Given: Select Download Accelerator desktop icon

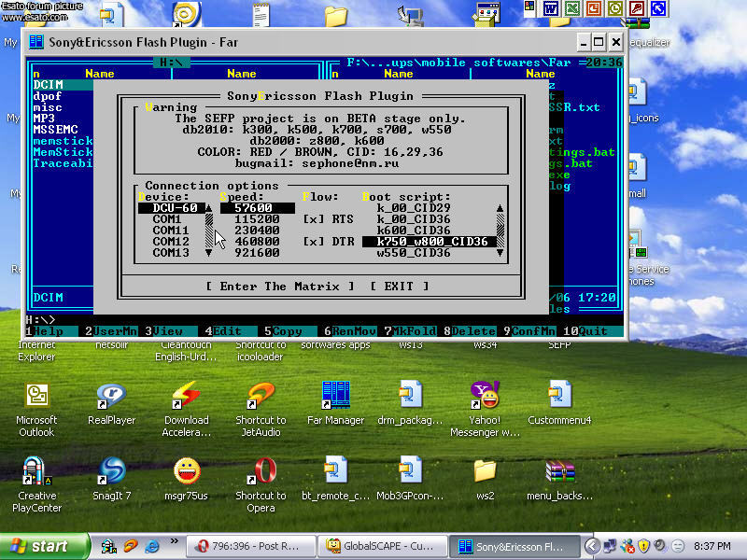Looking at the screenshot, I should pyautogui.click(x=186, y=410).
